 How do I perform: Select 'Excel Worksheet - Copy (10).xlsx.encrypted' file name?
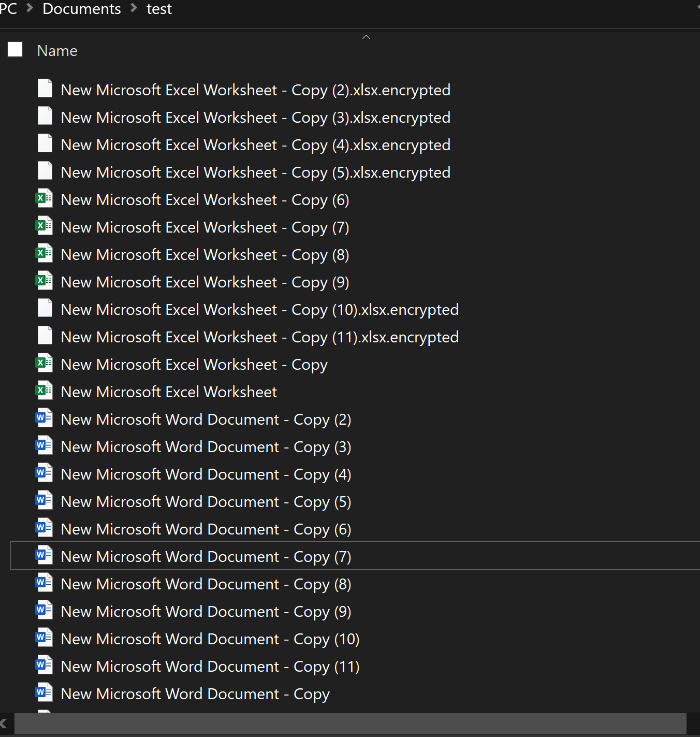260,310
